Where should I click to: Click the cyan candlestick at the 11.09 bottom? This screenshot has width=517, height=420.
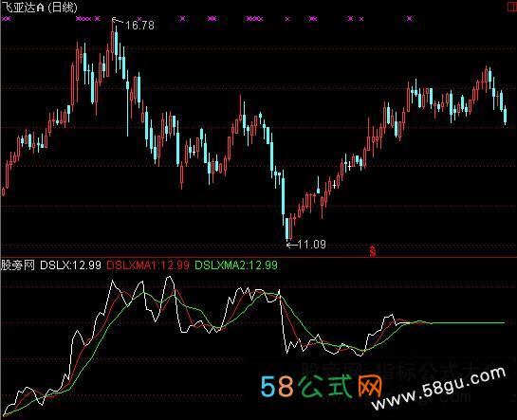[x=286, y=228]
